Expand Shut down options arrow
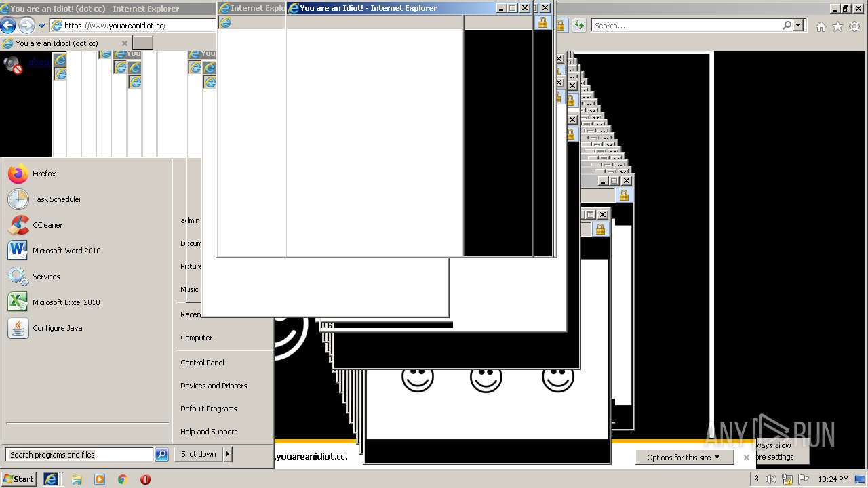Screen dimensions: 868x488 [x=228, y=454]
